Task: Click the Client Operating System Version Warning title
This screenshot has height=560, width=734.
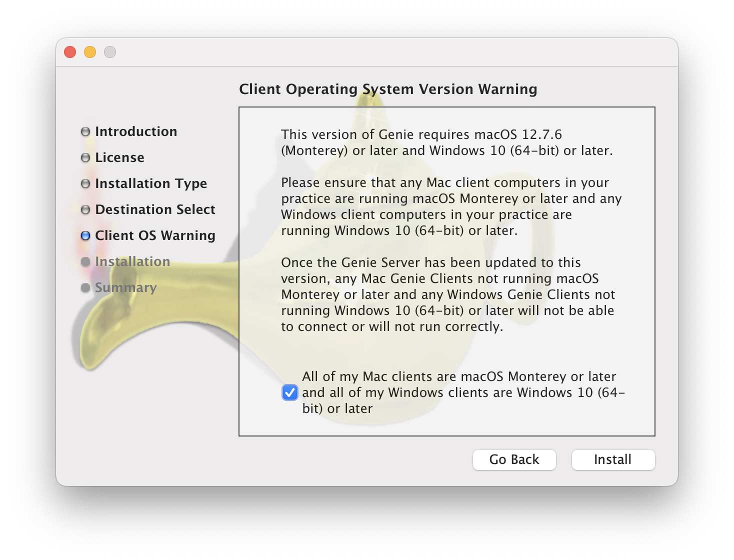Action: point(388,89)
